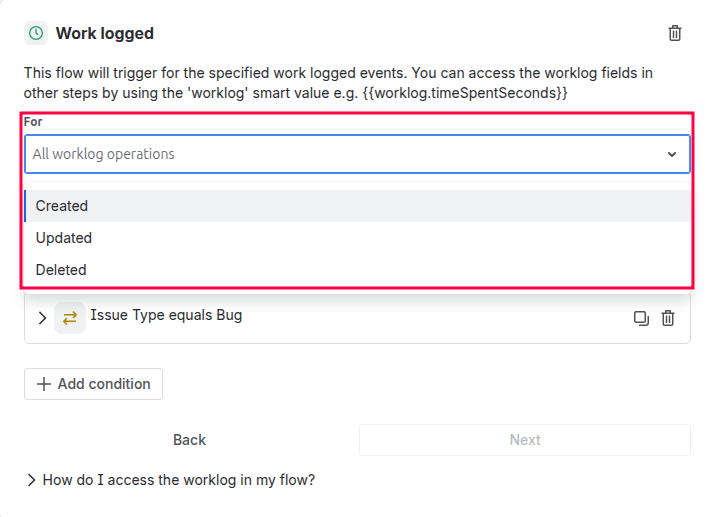Click the Issue Type equals Bug text
Image resolution: width=708 pixels, height=517 pixels.
(x=166, y=315)
